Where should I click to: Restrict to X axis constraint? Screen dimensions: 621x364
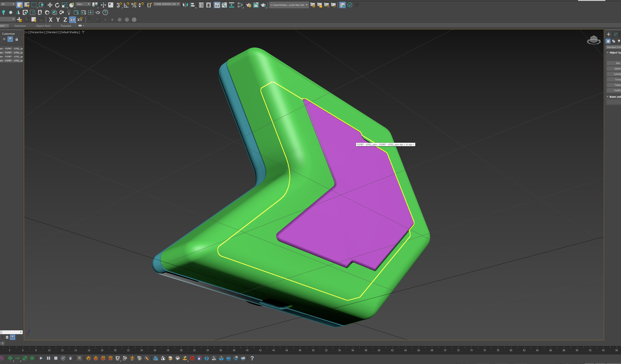tap(50, 20)
